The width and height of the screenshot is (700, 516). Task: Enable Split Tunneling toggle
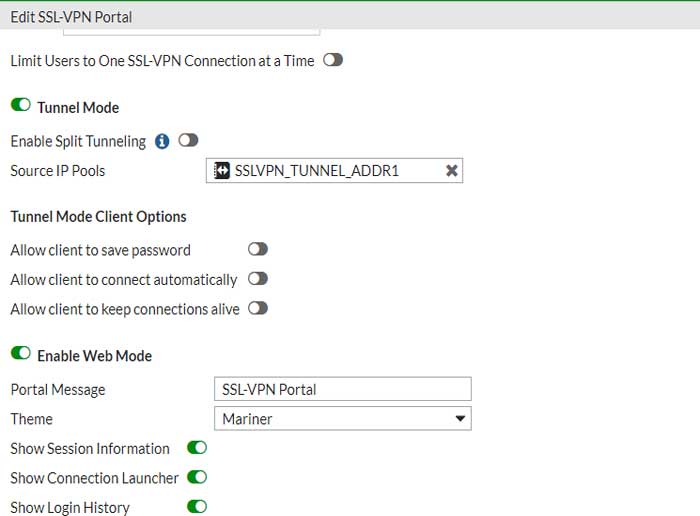pos(188,141)
